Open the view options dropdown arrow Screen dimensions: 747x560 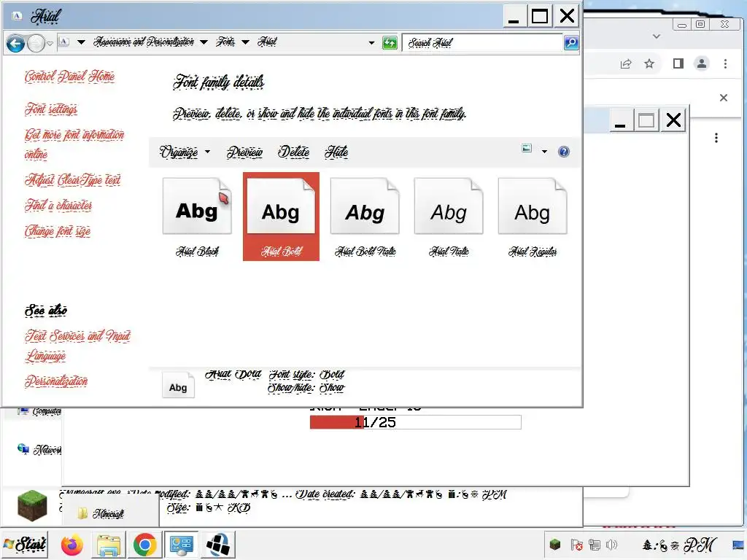click(544, 152)
